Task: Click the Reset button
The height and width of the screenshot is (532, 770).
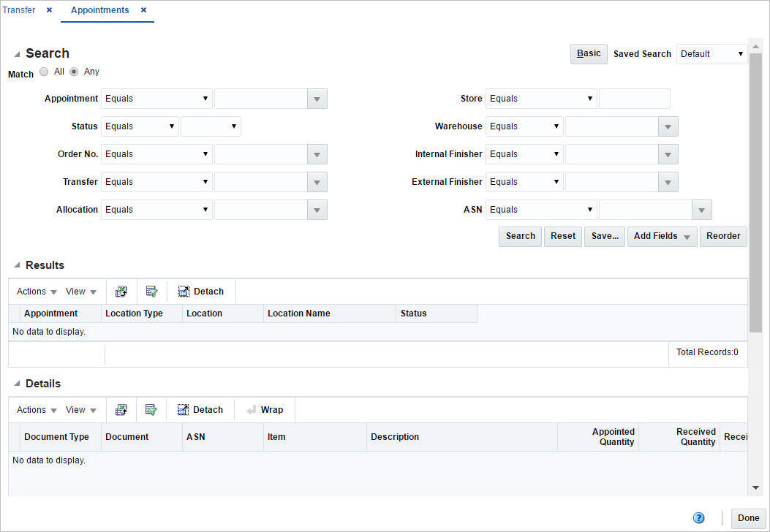Action: [x=562, y=236]
